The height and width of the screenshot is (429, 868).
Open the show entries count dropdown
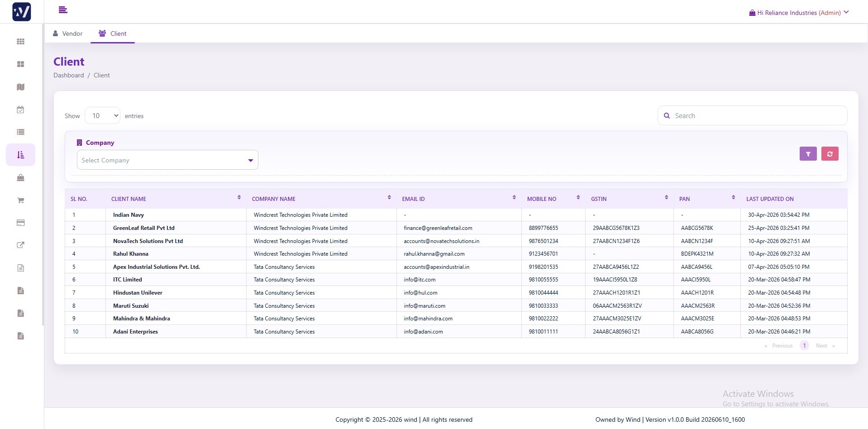102,116
